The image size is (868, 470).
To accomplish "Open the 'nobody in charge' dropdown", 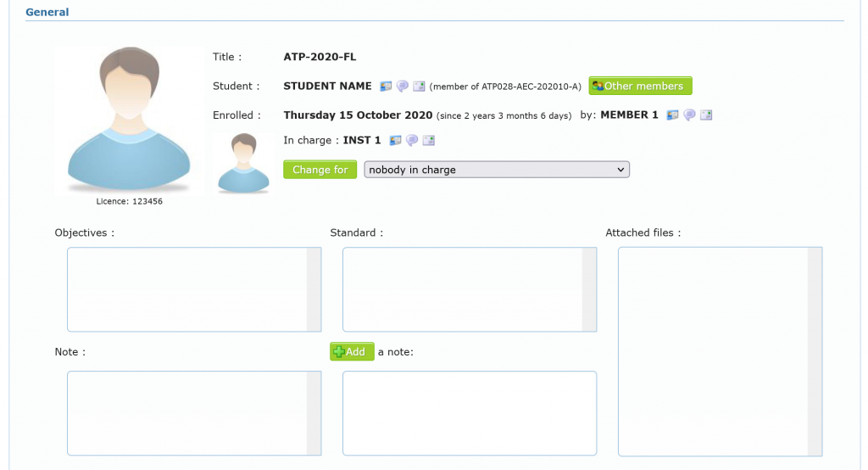I will pyautogui.click(x=497, y=170).
